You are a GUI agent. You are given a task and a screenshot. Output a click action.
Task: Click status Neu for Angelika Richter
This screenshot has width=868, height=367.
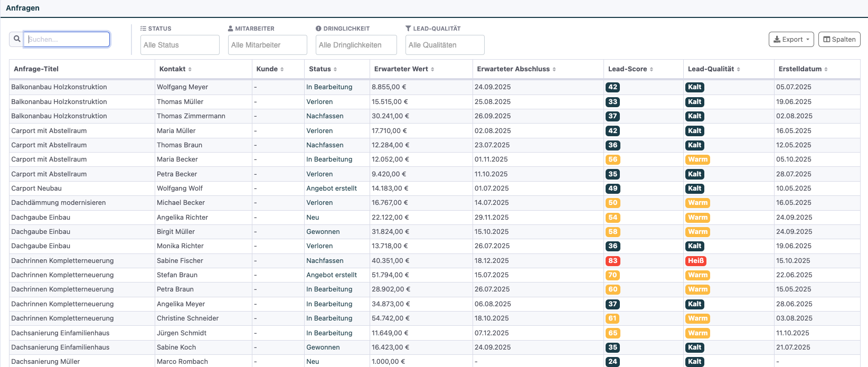(x=313, y=218)
